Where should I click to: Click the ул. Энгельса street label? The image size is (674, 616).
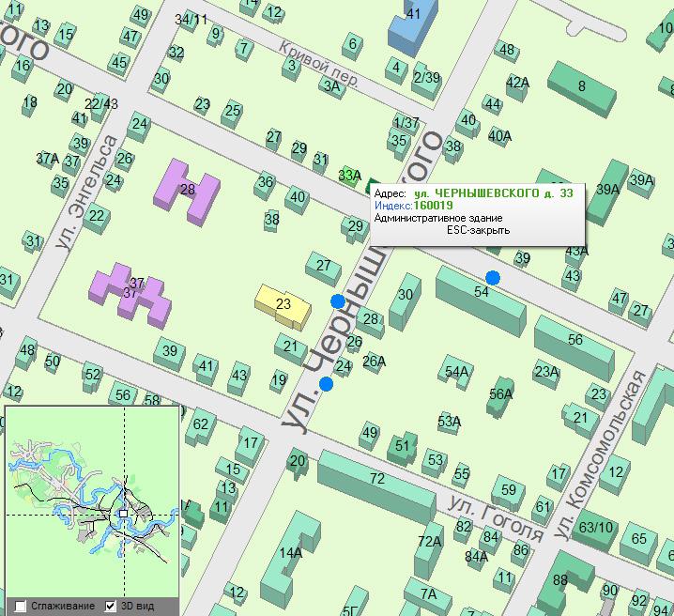coord(85,192)
